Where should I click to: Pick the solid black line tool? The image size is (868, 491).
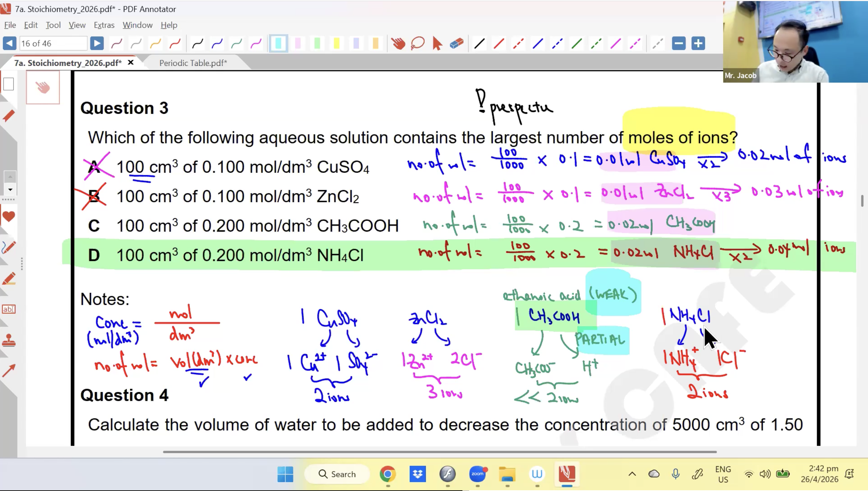[x=479, y=44]
